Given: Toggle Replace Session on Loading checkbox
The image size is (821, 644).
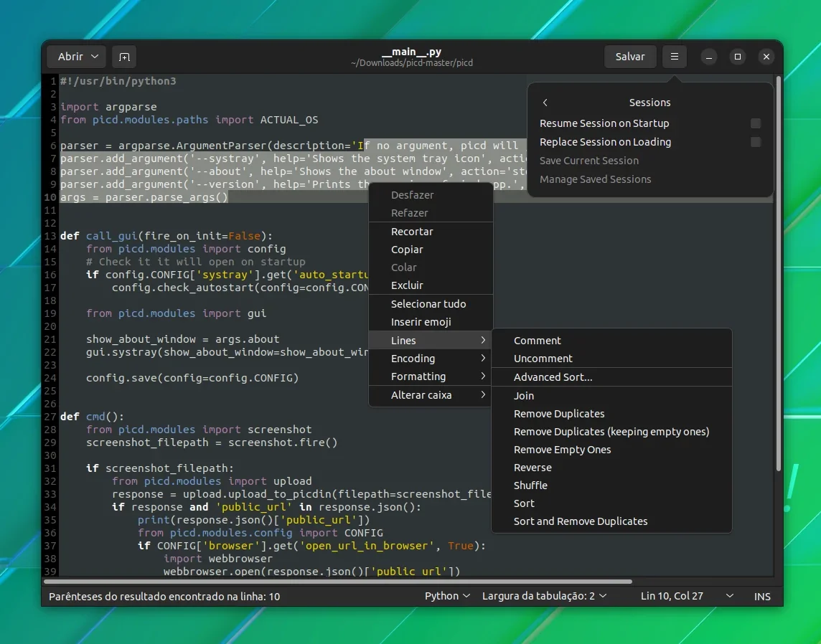Looking at the screenshot, I should [755, 142].
